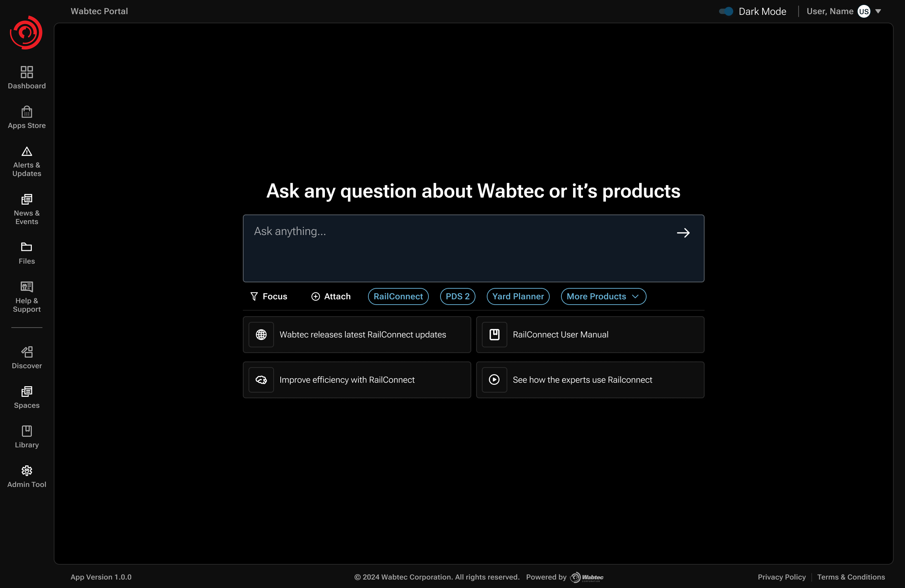Open the Files folder icon

[x=27, y=247]
